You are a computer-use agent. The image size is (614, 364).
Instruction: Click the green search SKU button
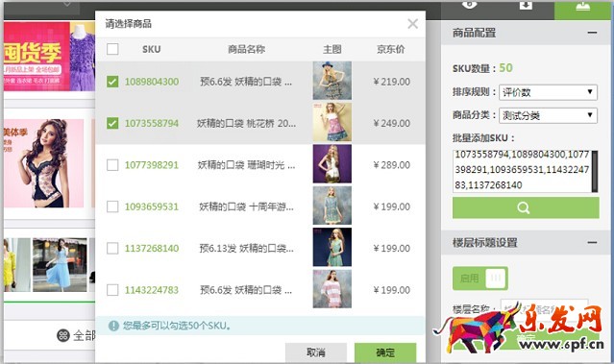[x=526, y=207]
